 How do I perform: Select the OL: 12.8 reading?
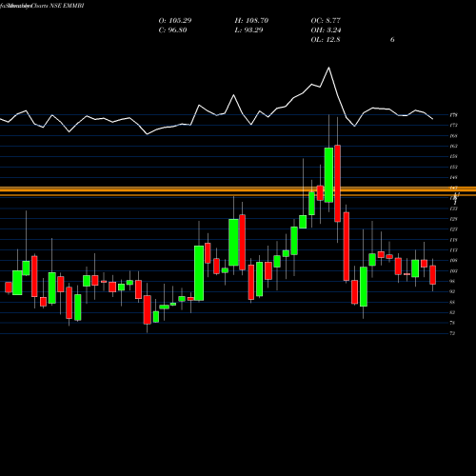(326, 40)
